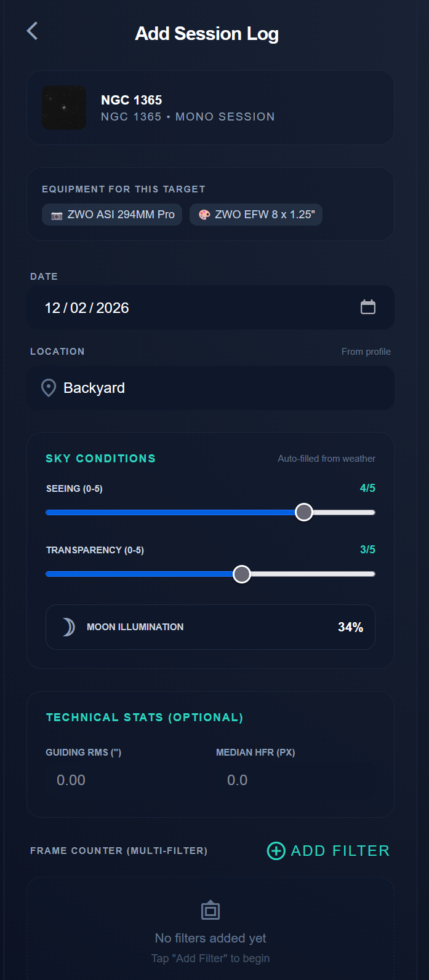Click the Transparency slider handle
Image resolution: width=429 pixels, height=980 pixels.
click(242, 574)
